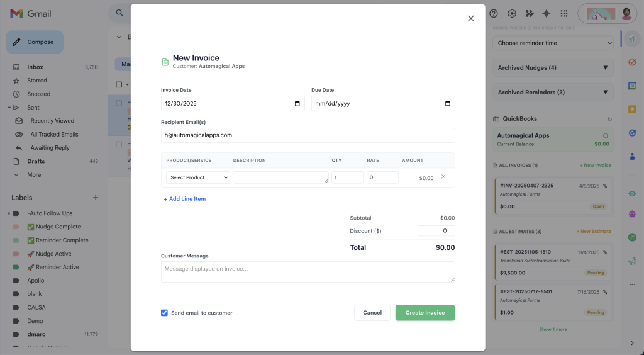Click into the Customer Message text area
This screenshot has height=355, width=644.
point(308,272)
